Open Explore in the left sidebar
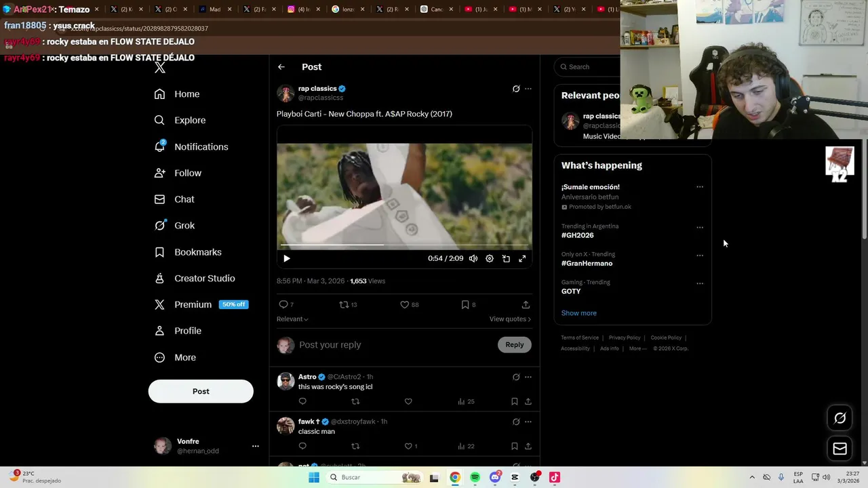This screenshot has width=868, height=488. 180,120
